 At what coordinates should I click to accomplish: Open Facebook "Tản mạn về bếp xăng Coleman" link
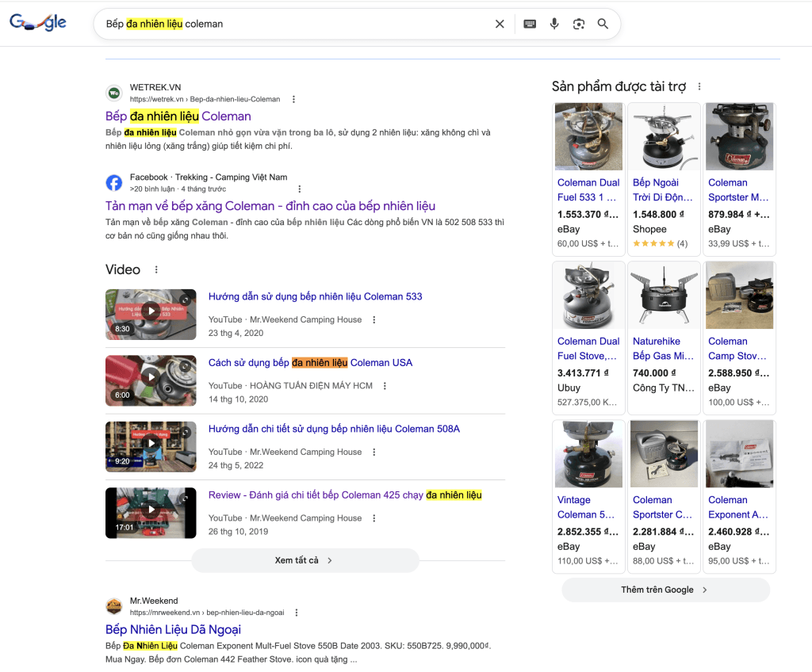click(x=270, y=206)
